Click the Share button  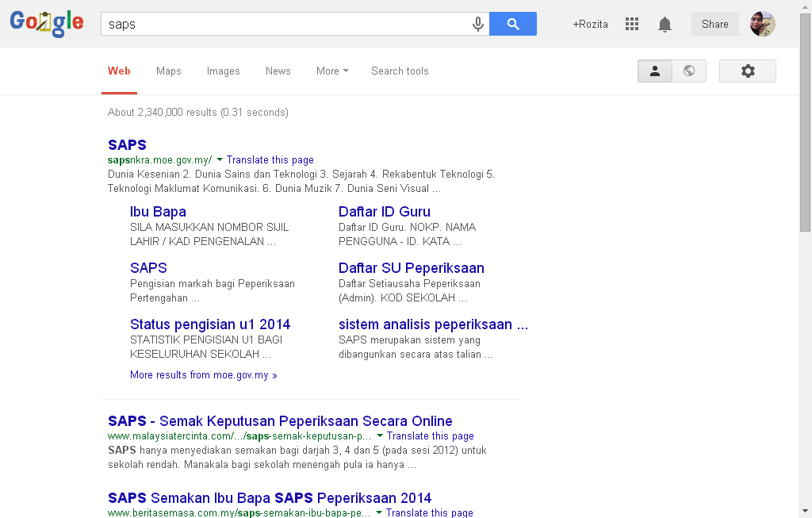715,25
